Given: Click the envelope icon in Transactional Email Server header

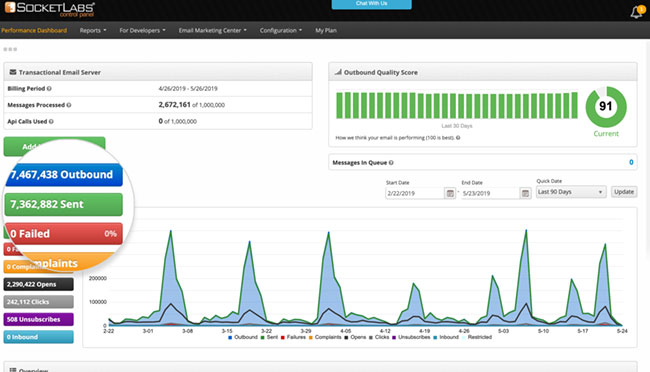Looking at the screenshot, I should (x=13, y=72).
